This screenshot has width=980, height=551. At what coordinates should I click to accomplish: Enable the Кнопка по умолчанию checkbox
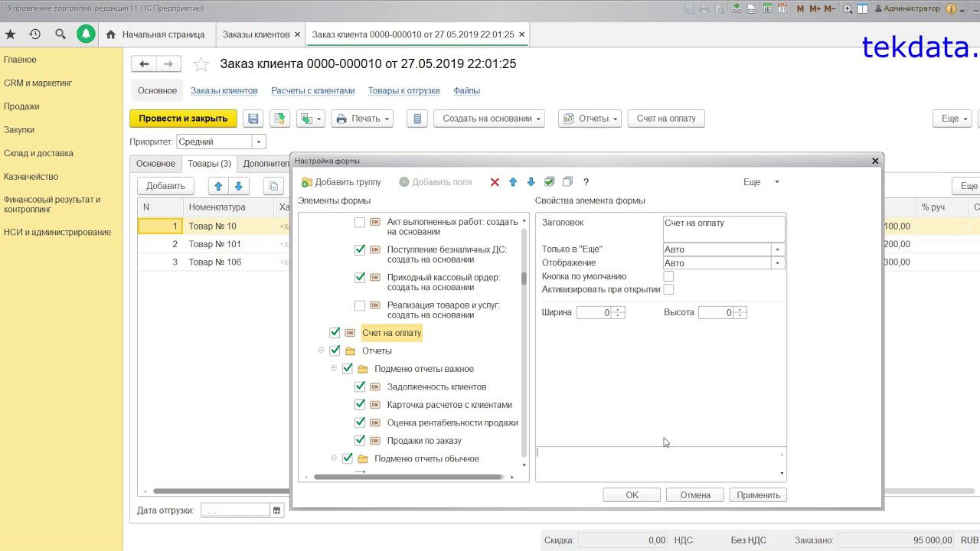click(668, 276)
